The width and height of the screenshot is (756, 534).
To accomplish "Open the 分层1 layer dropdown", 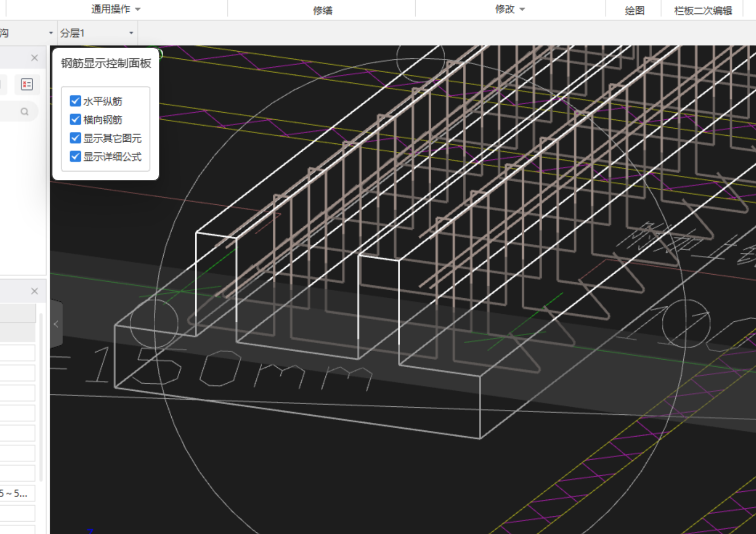I will 97,33.
